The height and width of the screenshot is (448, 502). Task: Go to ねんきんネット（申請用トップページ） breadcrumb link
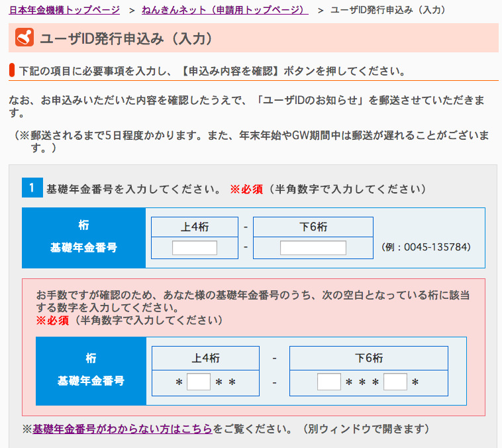click(x=225, y=10)
